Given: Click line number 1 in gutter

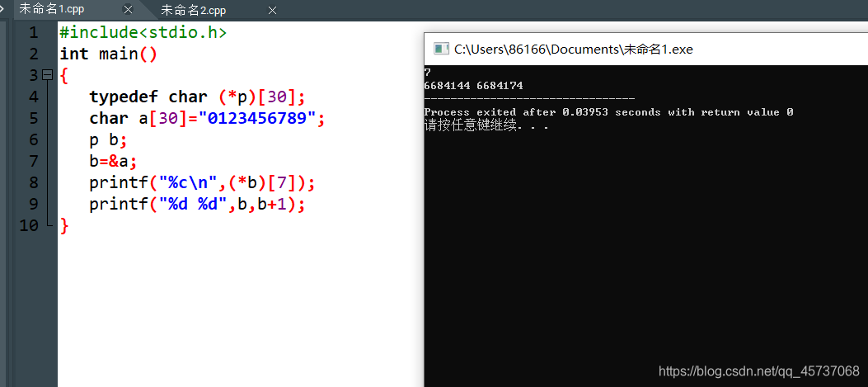Looking at the screenshot, I should pyautogui.click(x=33, y=33).
